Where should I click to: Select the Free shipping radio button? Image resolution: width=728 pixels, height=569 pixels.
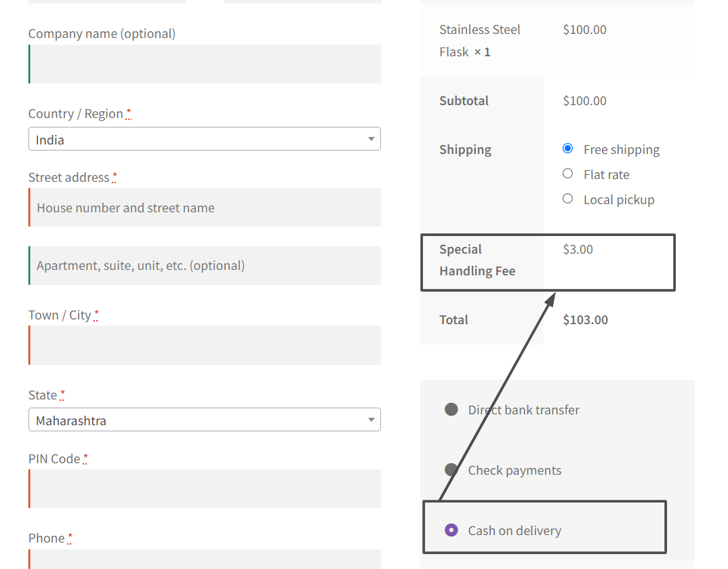pyautogui.click(x=567, y=149)
